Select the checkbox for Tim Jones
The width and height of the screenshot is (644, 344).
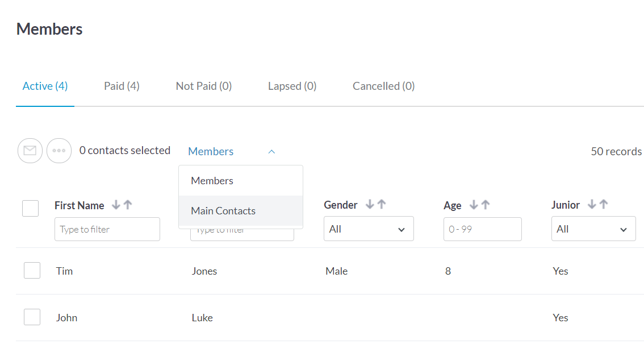(x=32, y=271)
